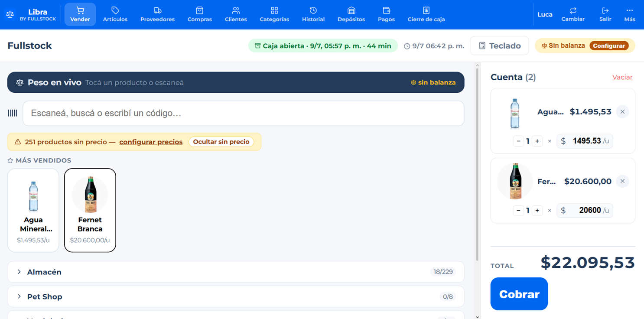Open the Compras page
Screen dimensions: 644x319
coord(200,14)
